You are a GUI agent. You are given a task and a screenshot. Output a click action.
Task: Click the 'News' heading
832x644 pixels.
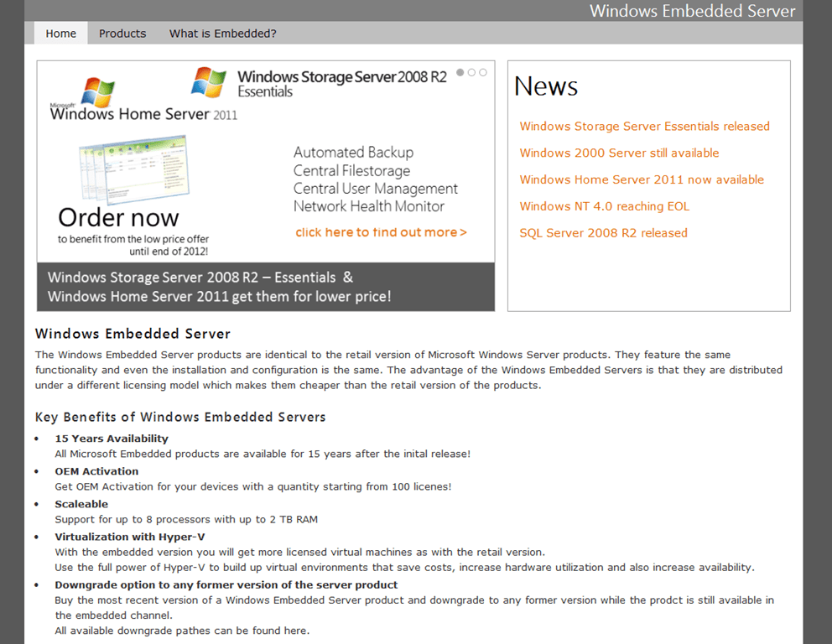[546, 86]
